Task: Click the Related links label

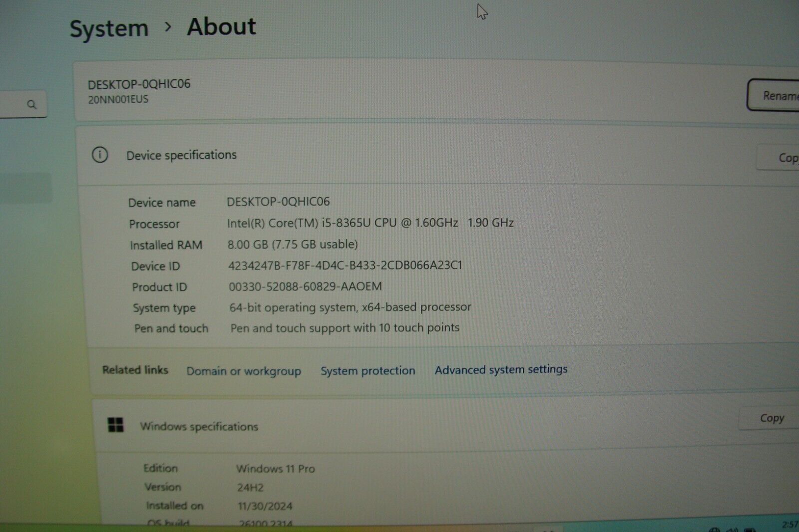Action: point(135,370)
